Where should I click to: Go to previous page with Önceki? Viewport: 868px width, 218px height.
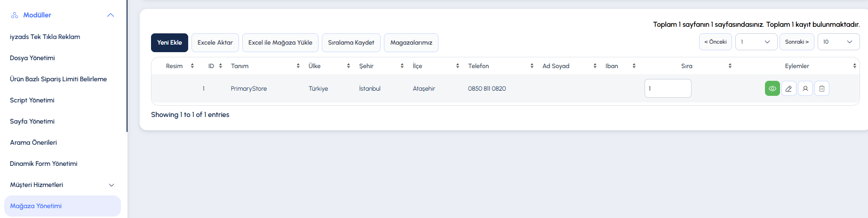pyautogui.click(x=716, y=42)
